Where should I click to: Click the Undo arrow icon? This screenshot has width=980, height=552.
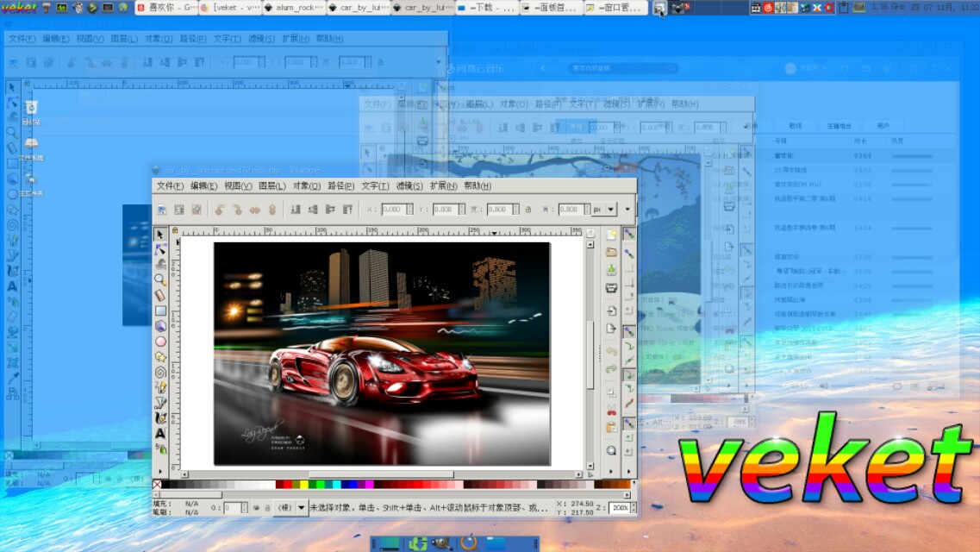point(611,351)
